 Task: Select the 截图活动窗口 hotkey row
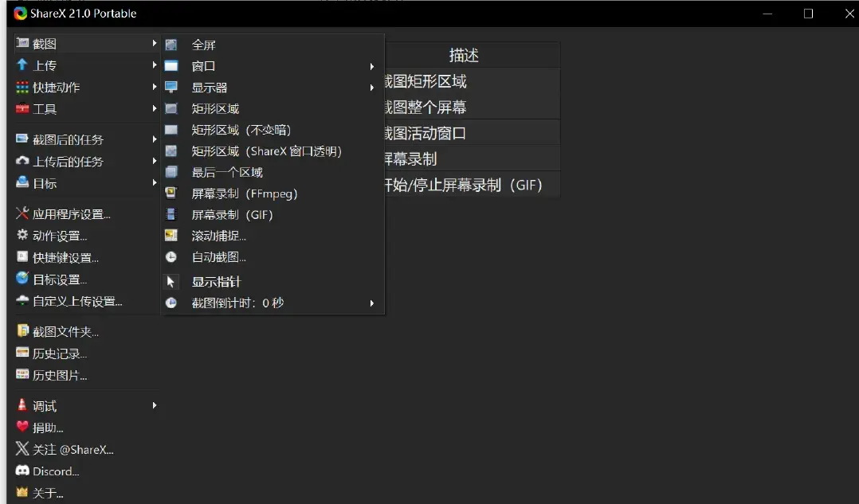(473, 133)
